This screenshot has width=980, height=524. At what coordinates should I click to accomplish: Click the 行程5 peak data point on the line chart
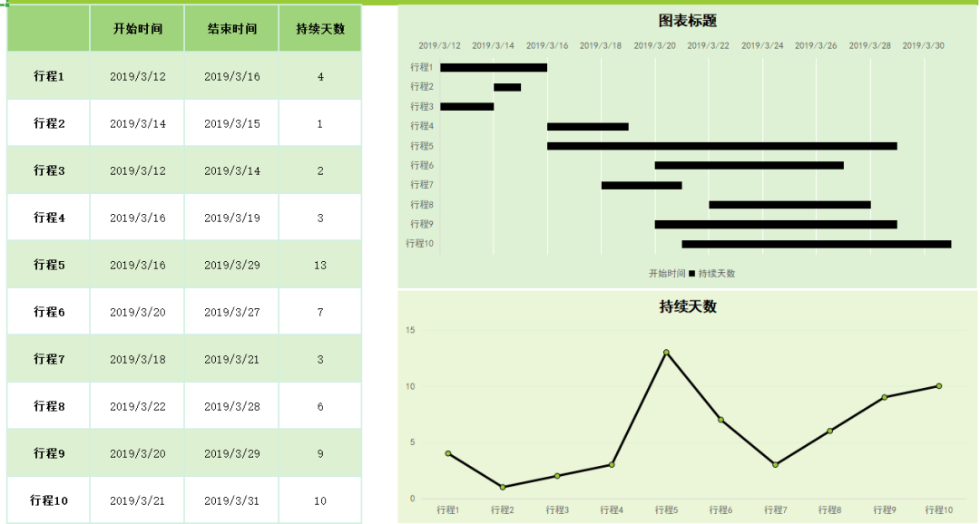[666, 353]
